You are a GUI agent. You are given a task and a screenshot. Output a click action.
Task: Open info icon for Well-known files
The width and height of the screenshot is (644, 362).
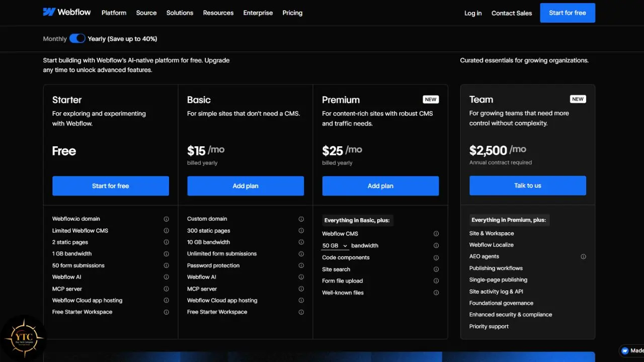click(436, 293)
